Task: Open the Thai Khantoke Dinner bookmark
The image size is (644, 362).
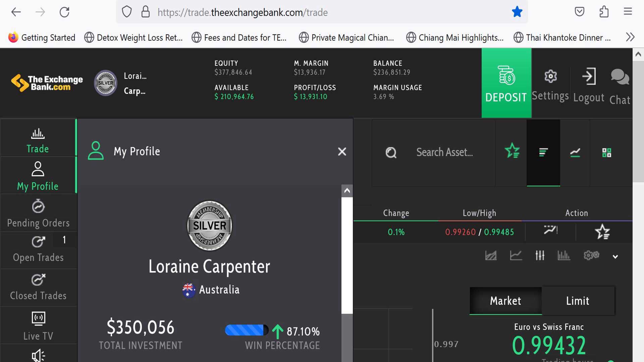Action: (x=562, y=37)
